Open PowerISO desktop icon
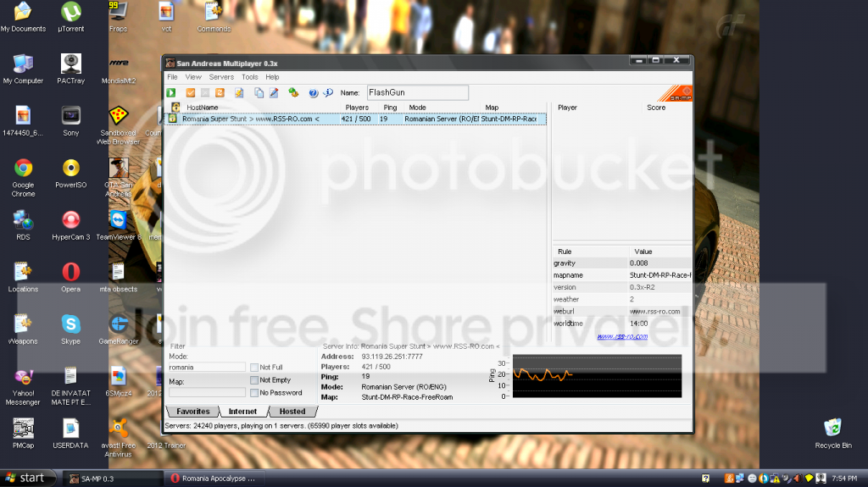The height and width of the screenshot is (487, 868). tap(71, 174)
